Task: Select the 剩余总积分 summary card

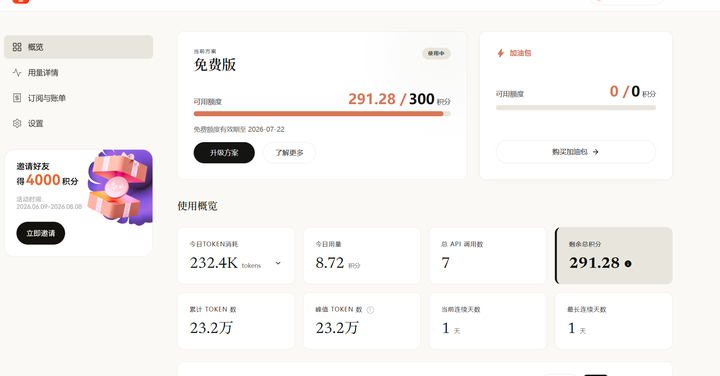Action: [614, 256]
